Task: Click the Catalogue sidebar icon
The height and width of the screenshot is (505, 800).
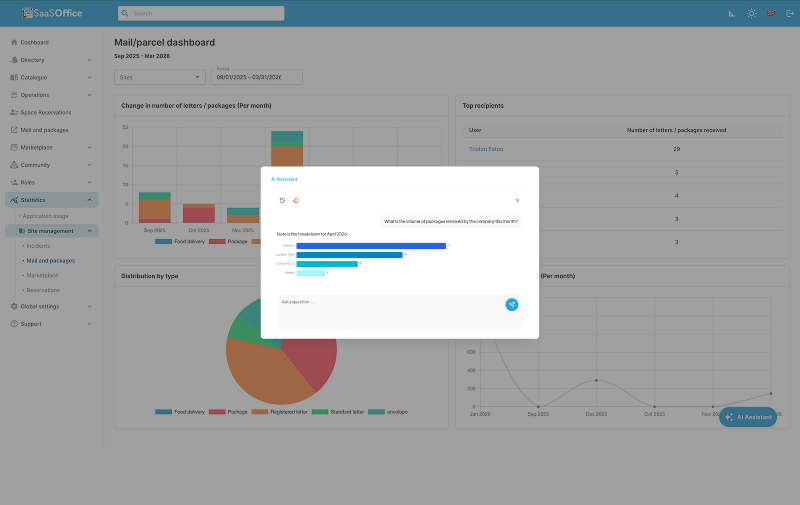Action: tap(14, 78)
